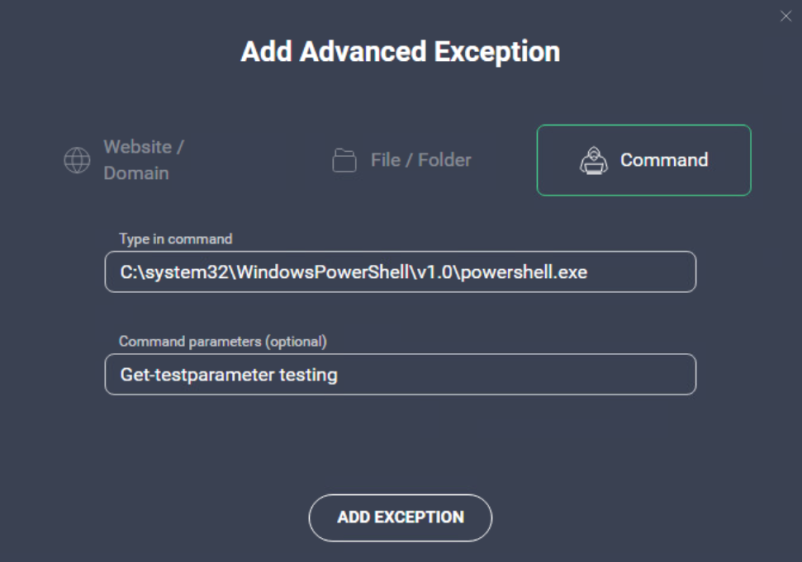Click "WindowsPowerShell" within the command path
802x562 pixels.
(323, 272)
